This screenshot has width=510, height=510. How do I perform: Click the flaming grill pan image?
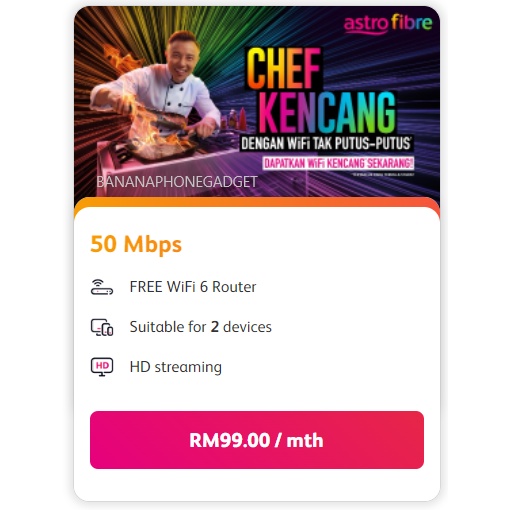160,142
